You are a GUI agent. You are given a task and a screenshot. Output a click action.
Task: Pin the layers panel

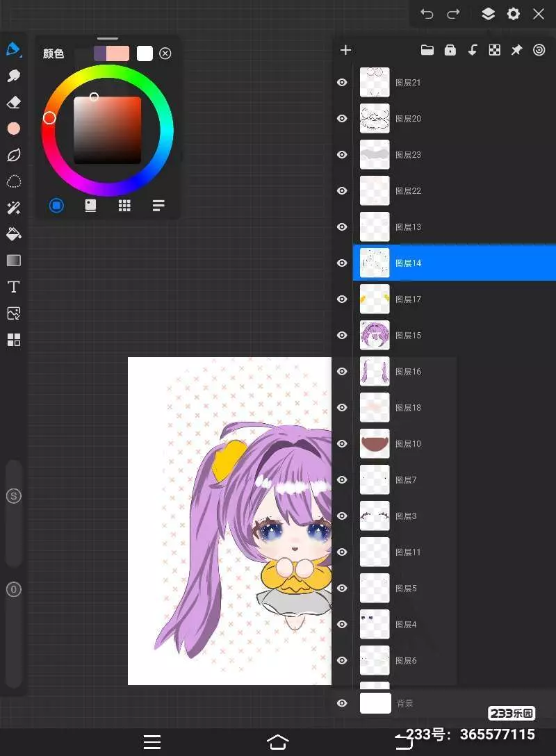[x=516, y=50]
